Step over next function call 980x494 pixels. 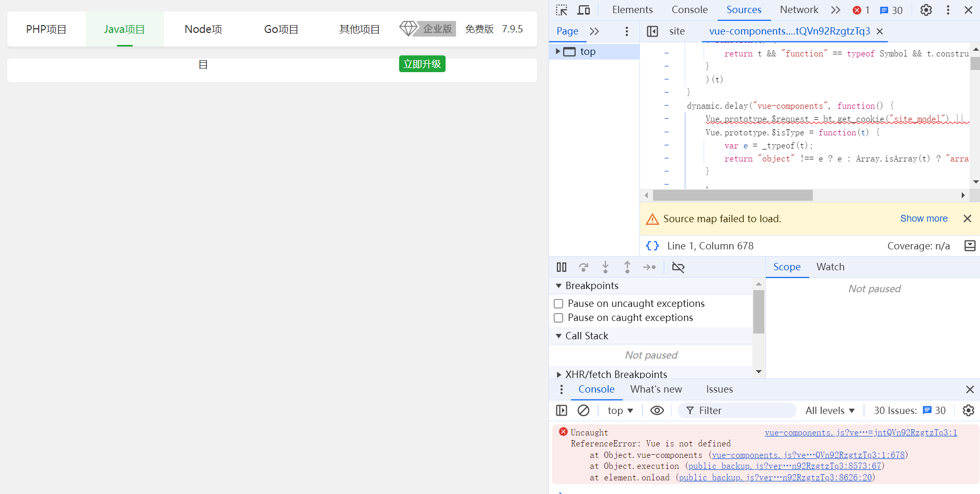(x=584, y=267)
